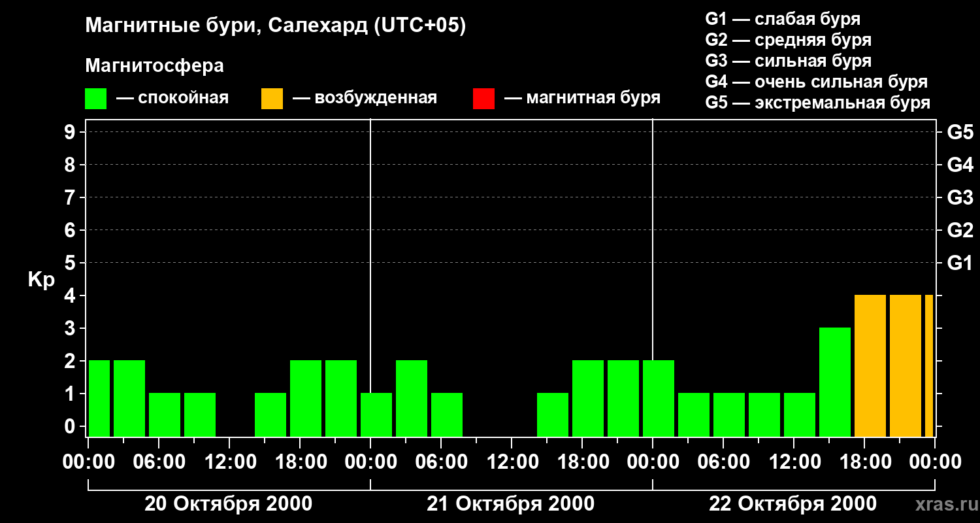Click the '22 Октября 2000' date label
980x523 pixels.
[x=792, y=504]
